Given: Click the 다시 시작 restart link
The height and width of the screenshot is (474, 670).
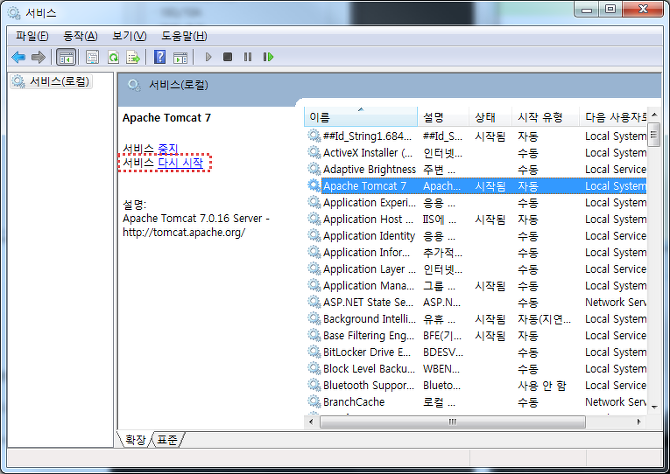Looking at the screenshot, I should click(x=180, y=163).
